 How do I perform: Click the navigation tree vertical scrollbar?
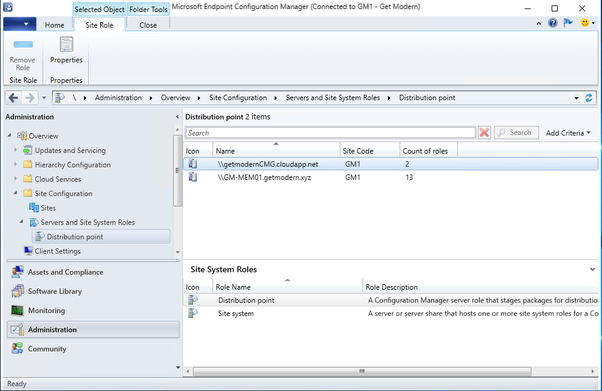[x=177, y=171]
